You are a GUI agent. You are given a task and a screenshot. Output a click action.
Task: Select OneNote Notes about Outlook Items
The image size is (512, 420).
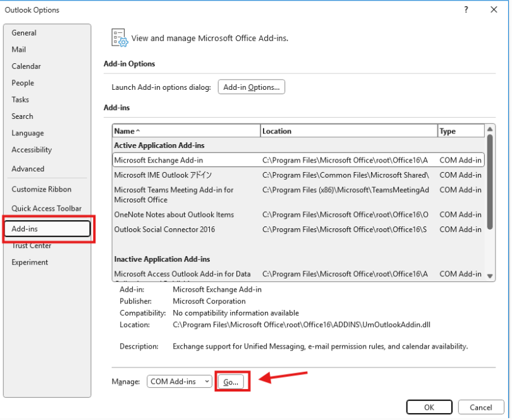(x=298, y=214)
